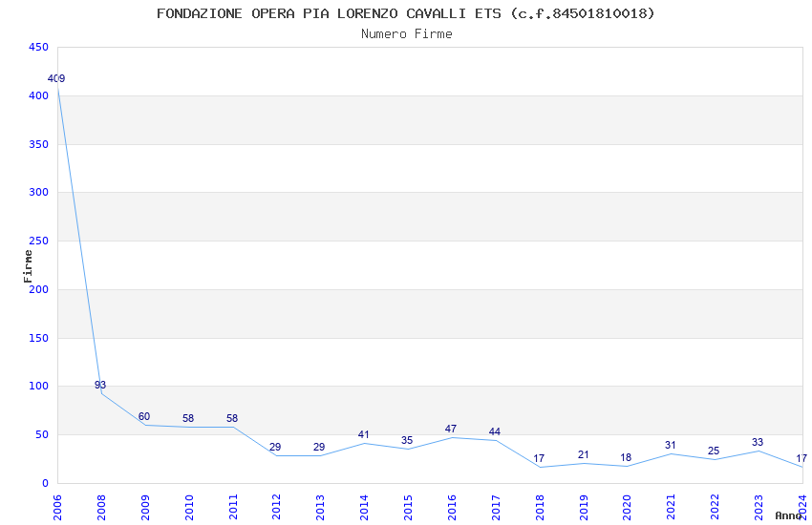Image resolution: width=812 pixels, height=525 pixels.
Task: Click the subtitle Numero Firme
Action: tap(407, 34)
